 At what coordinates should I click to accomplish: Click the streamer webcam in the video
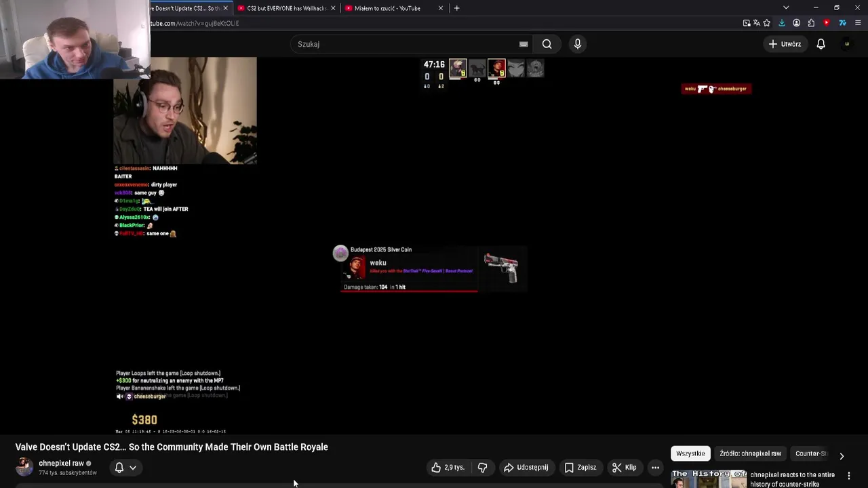pyautogui.click(x=185, y=110)
